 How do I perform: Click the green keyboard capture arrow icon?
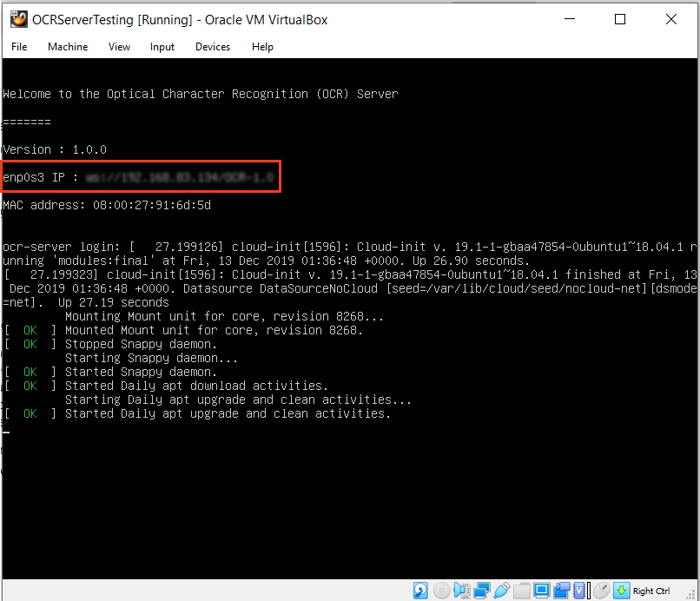coord(621,591)
